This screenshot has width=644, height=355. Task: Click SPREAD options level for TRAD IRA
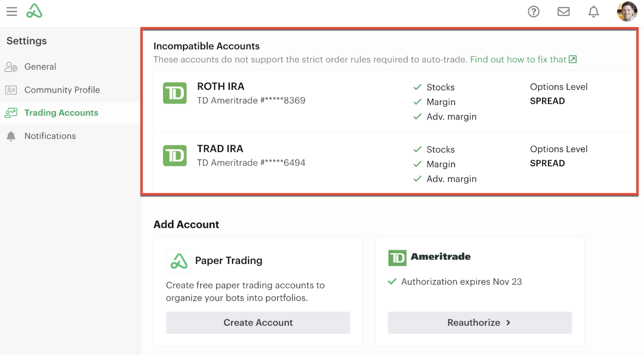547,163
